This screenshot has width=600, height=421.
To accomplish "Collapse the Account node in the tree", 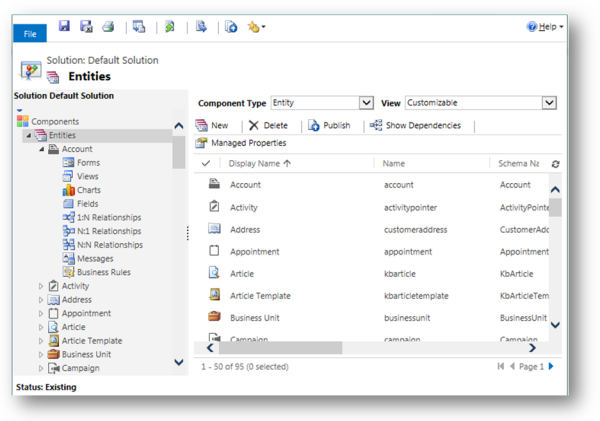I will [x=41, y=149].
